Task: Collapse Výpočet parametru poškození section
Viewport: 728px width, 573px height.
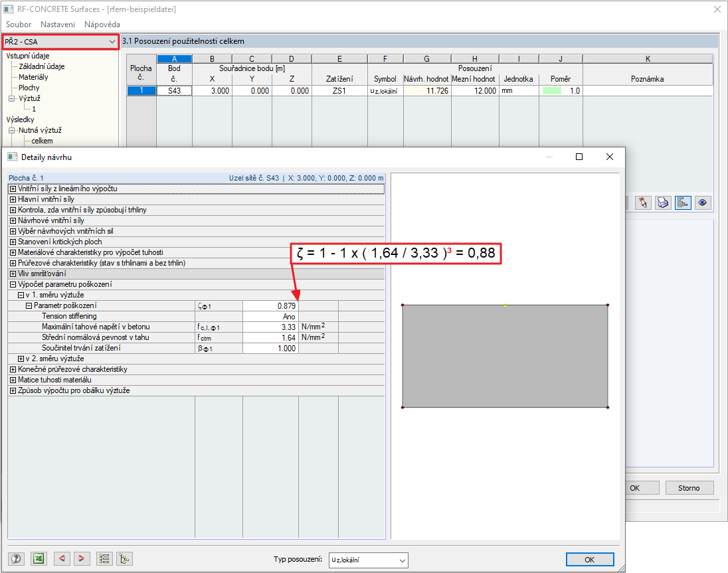Action: point(13,284)
